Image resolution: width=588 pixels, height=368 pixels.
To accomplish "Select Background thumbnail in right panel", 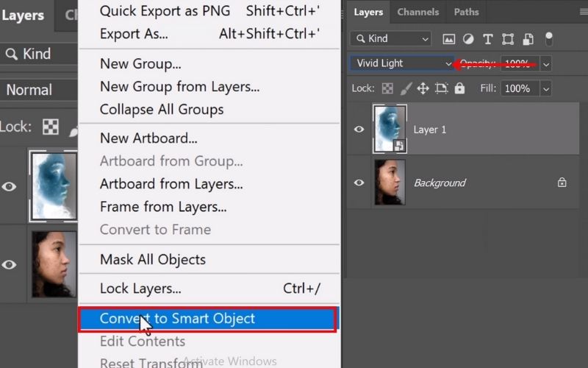I will [x=390, y=183].
